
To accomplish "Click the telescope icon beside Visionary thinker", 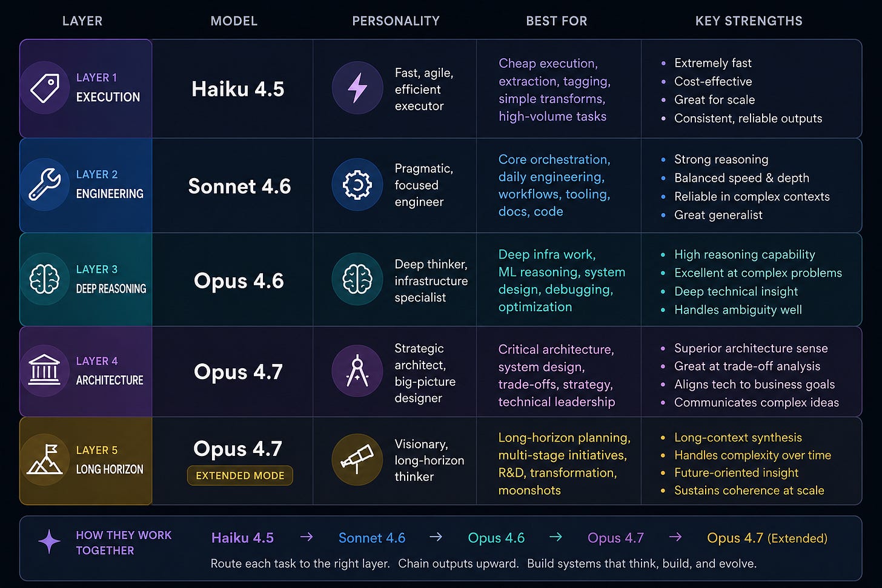I will pos(357,460).
